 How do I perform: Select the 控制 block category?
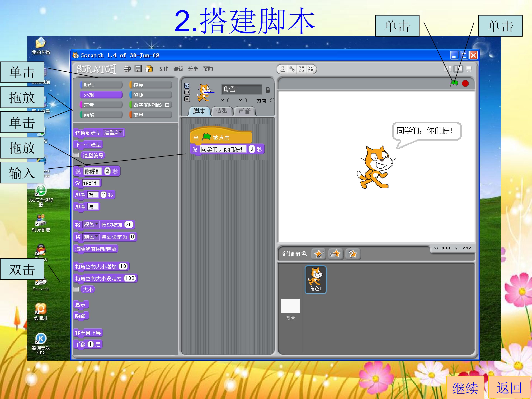click(150, 85)
